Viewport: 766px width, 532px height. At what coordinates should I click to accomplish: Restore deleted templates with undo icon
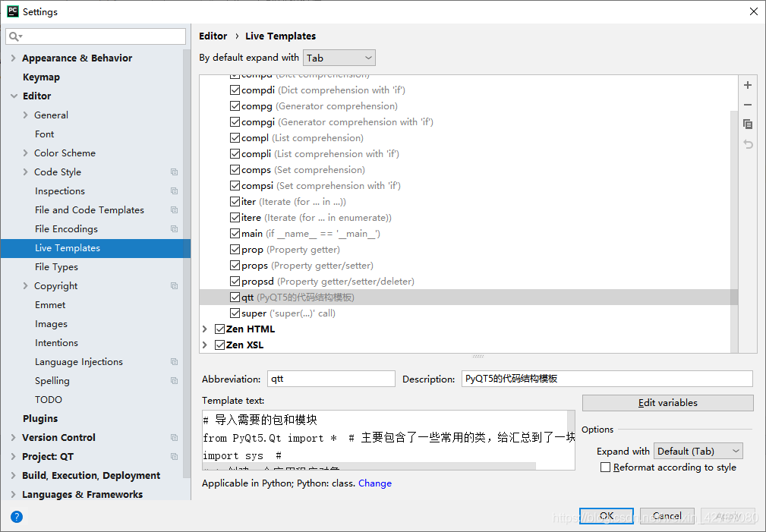tap(748, 144)
